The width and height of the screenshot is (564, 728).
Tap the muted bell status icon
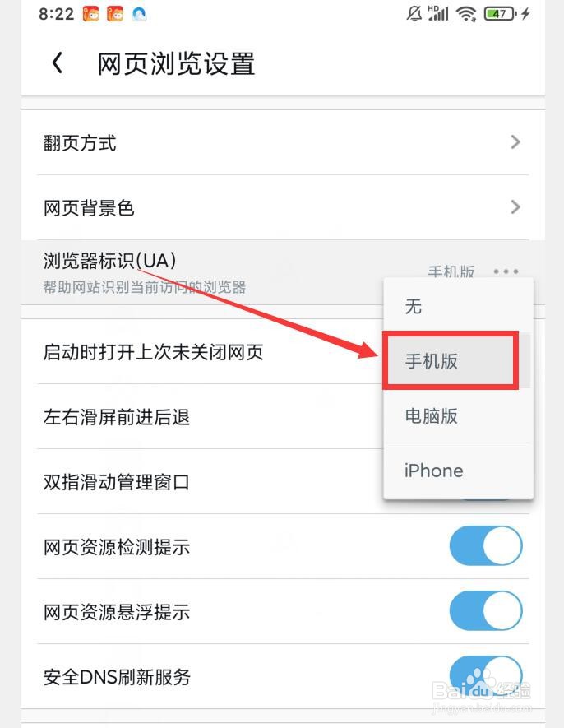pos(414,13)
